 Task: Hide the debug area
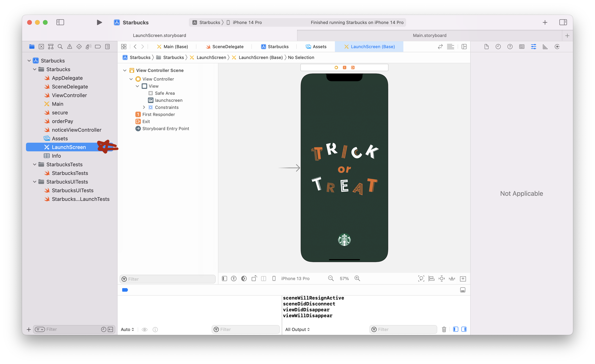point(463,290)
